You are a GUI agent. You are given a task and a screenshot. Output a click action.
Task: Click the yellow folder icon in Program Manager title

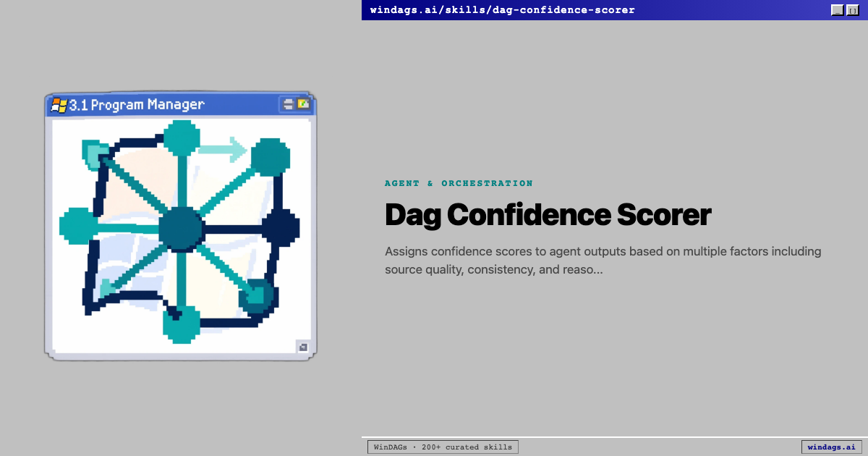pos(303,104)
